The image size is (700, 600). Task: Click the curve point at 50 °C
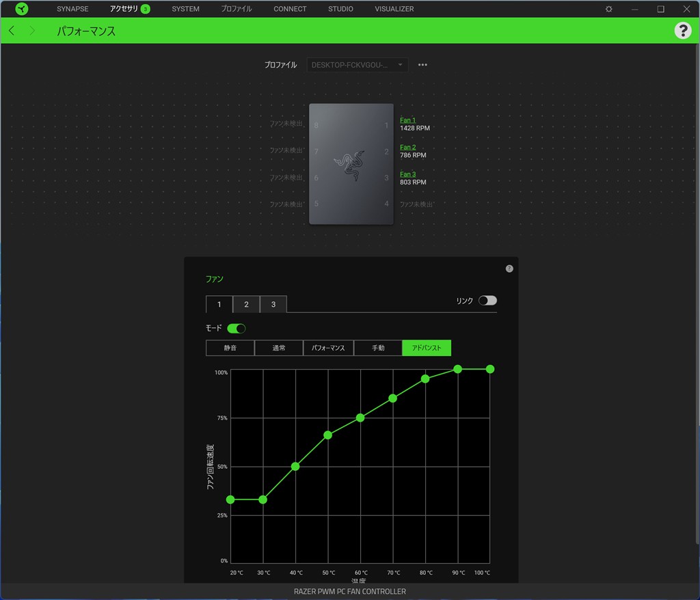(x=328, y=435)
